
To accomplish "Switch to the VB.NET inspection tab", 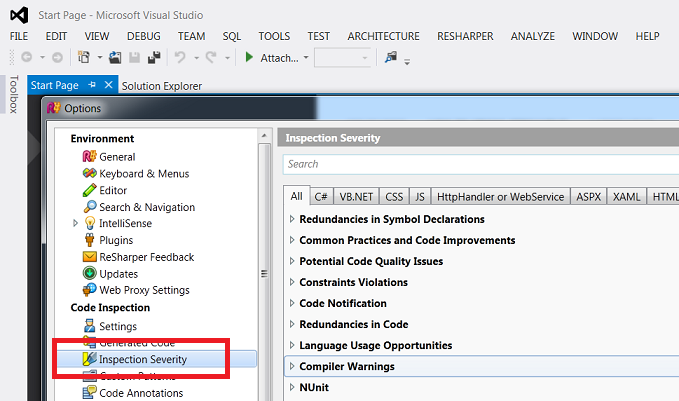I will click(x=356, y=197).
